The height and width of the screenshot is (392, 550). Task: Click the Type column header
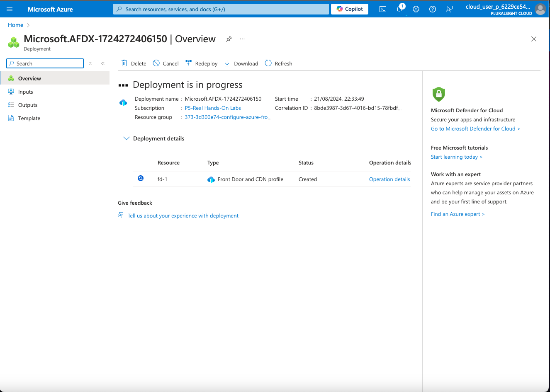pos(213,162)
